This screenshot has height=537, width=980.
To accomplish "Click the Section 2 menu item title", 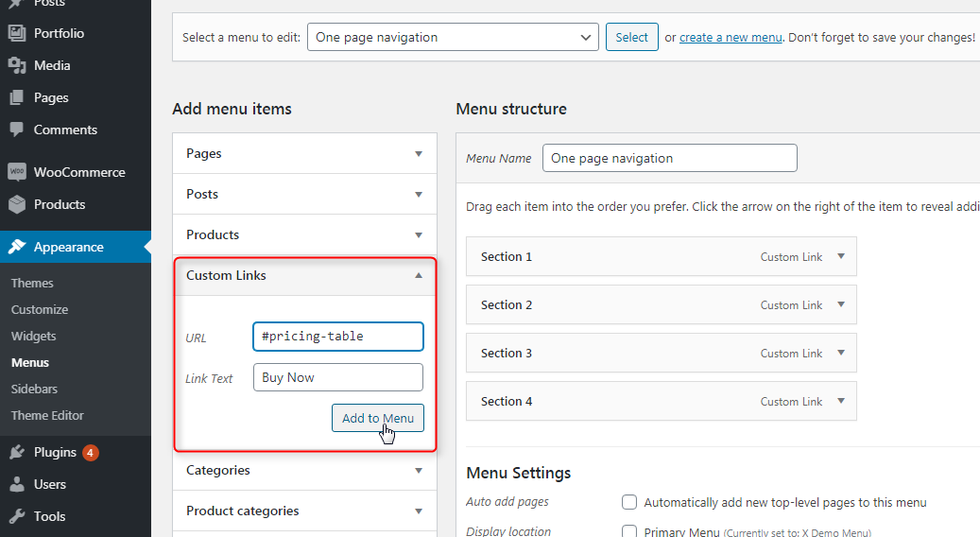I will [507, 304].
